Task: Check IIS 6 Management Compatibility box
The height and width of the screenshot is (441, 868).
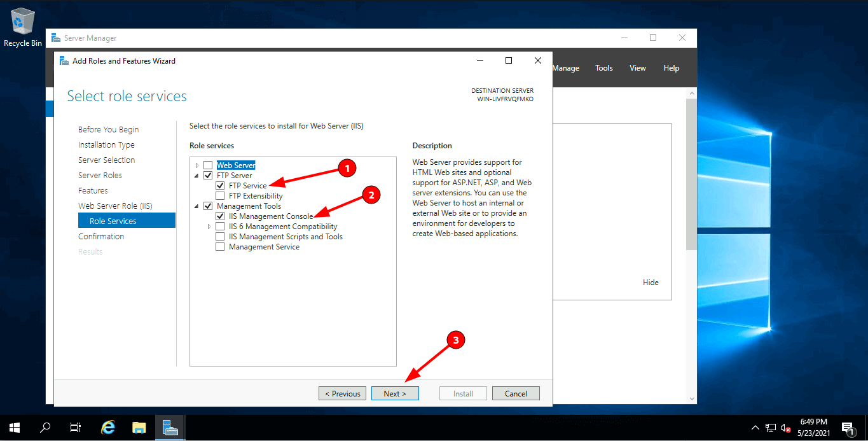Action: (220, 227)
